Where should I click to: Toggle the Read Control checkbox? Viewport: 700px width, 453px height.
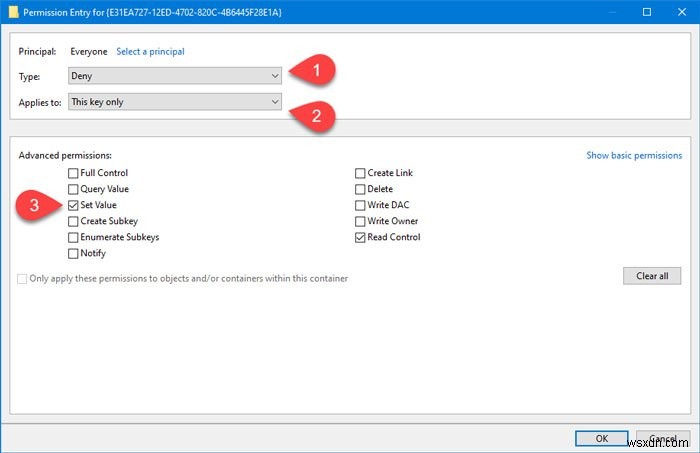(x=360, y=237)
